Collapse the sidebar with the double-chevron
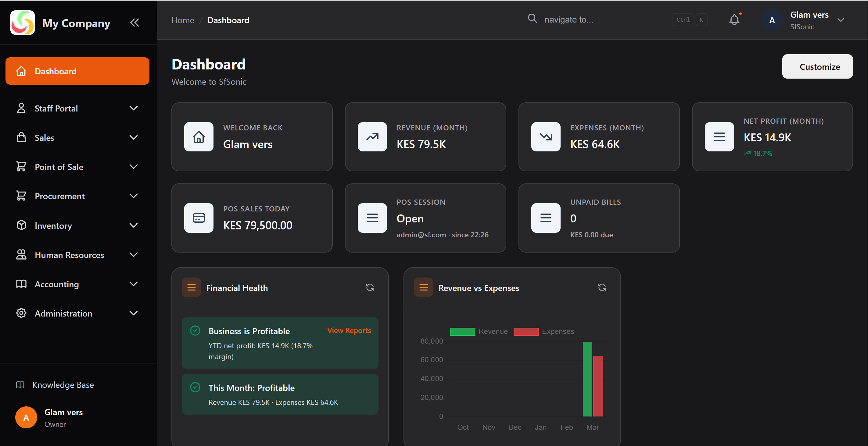 pos(135,23)
